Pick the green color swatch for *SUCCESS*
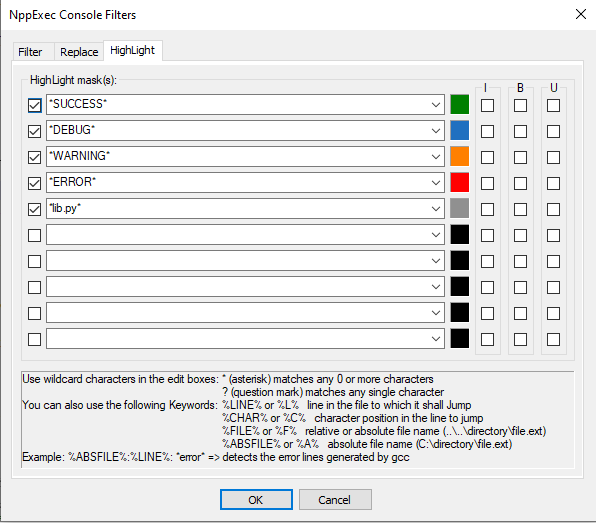Image resolution: width=596 pixels, height=523 pixels. pos(460,105)
